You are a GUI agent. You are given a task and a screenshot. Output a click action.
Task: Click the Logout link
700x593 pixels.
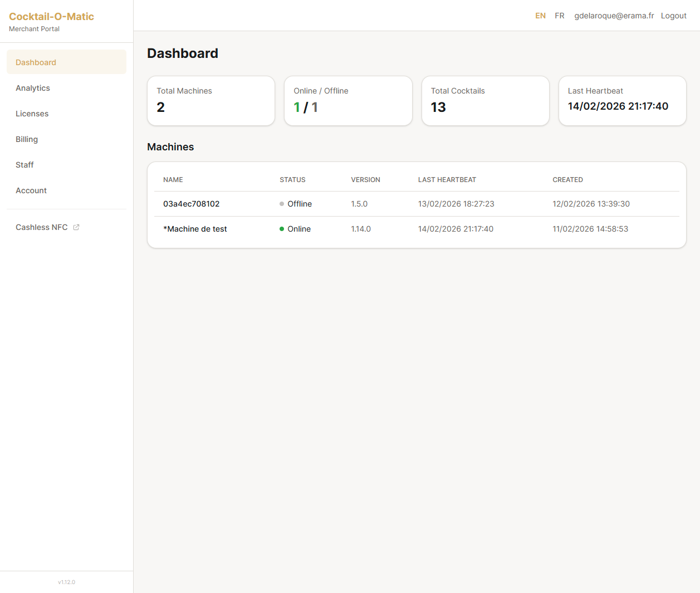point(674,16)
